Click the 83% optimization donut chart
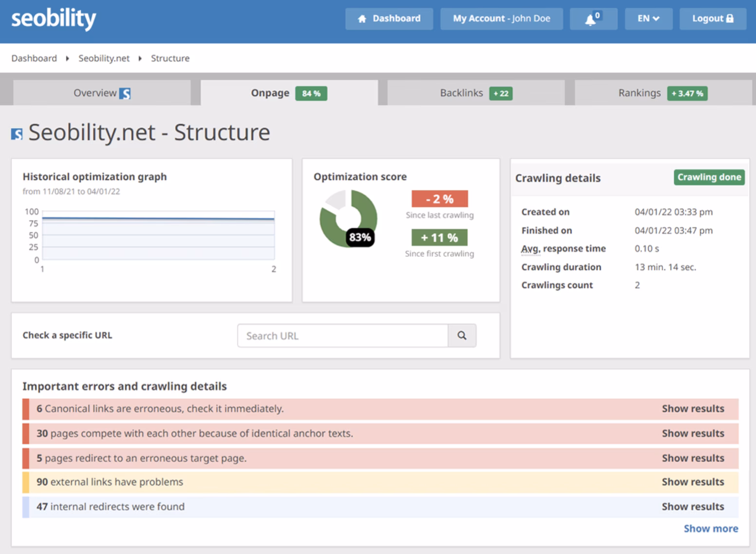Image resolution: width=756 pixels, height=554 pixels. (348, 218)
